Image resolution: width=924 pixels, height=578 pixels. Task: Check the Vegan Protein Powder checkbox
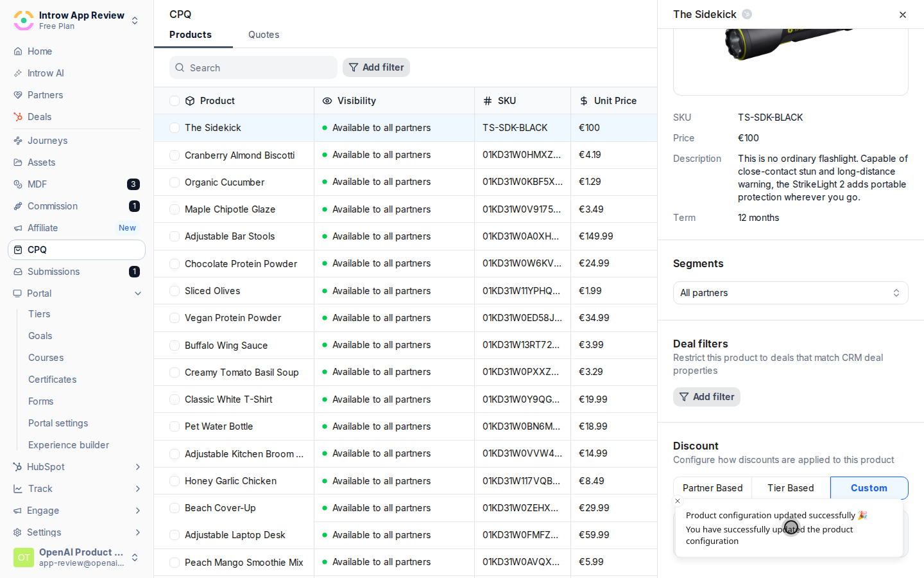[x=175, y=318]
